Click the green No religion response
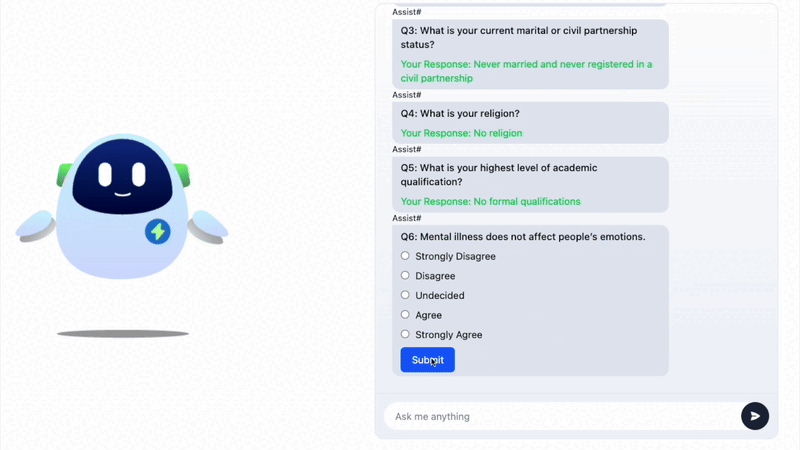This screenshot has width=800, height=450. click(461, 133)
